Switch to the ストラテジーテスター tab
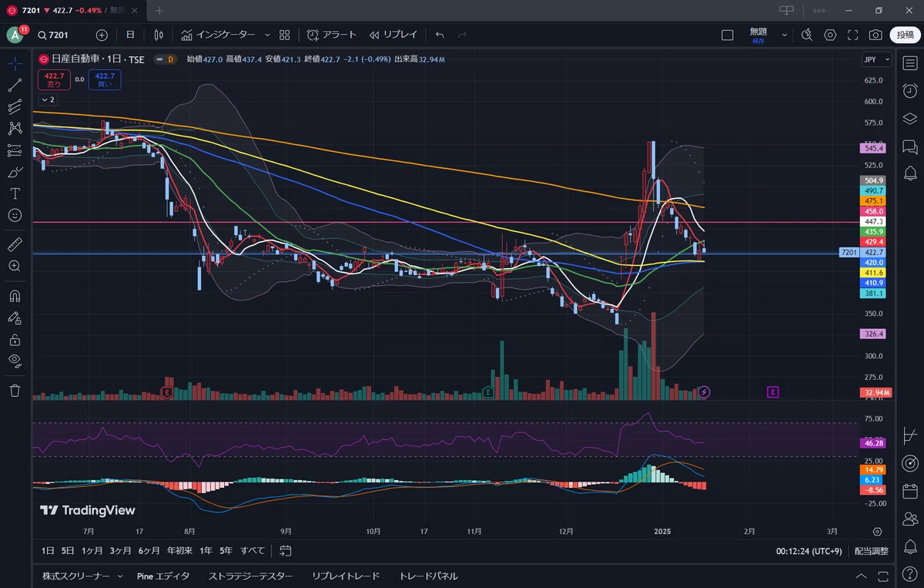924x588 pixels. pos(250,576)
